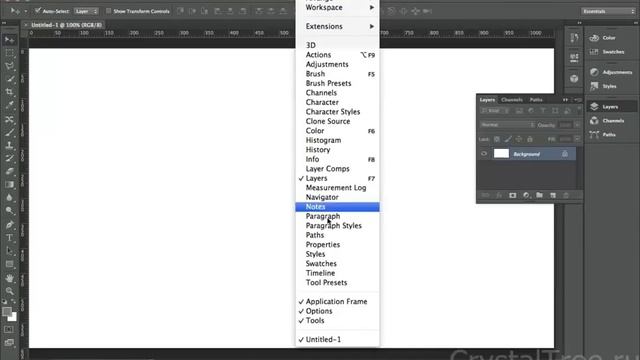Switch to Channels tab in Layers panel
The height and width of the screenshot is (360, 640).
512,100
